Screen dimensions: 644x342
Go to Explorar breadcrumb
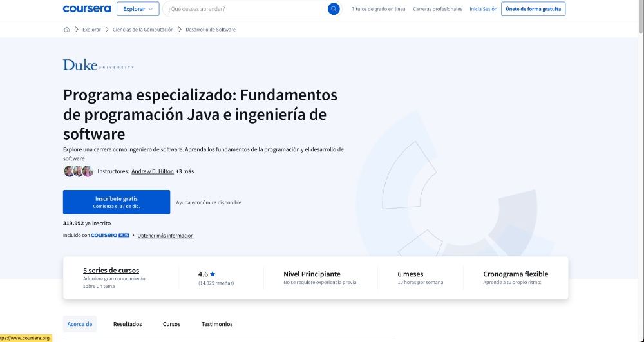[91, 30]
